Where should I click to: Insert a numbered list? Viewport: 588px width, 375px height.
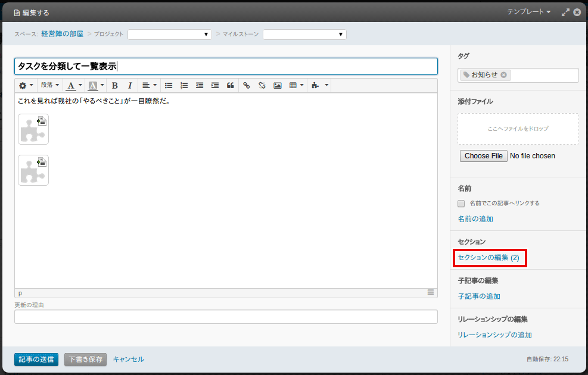pyautogui.click(x=184, y=86)
